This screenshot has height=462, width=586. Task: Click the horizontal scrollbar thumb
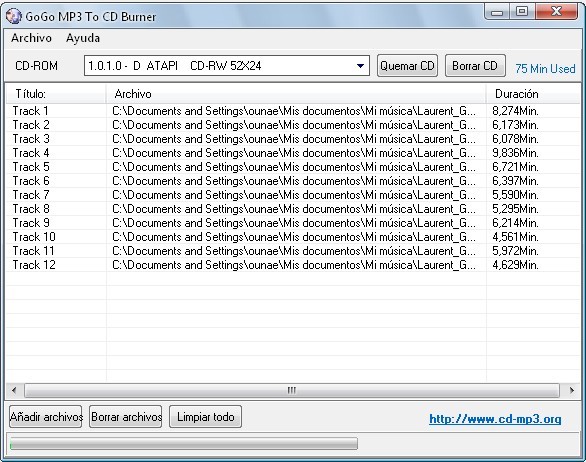pyautogui.click(x=292, y=391)
